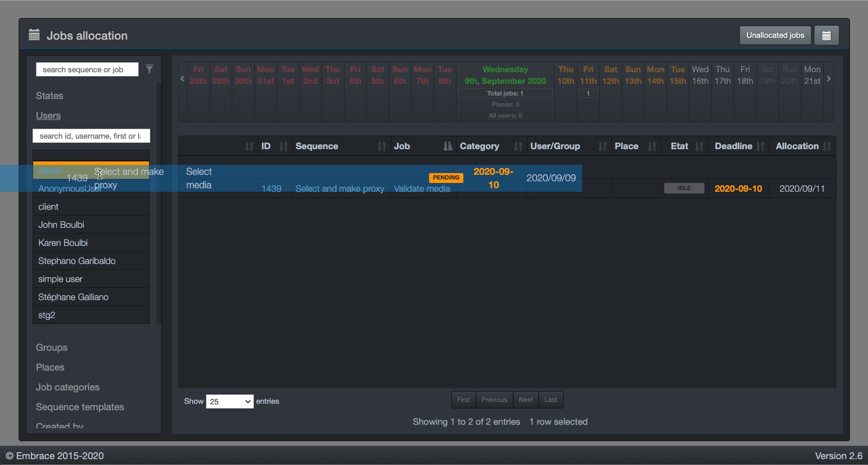Open the calendar view icon button
This screenshot has width=868, height=465.
(826, 36)
